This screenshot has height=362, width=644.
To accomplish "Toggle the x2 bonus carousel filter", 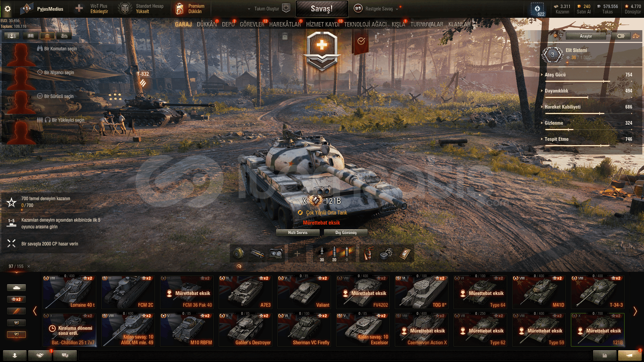I will [x=16, y=299].
